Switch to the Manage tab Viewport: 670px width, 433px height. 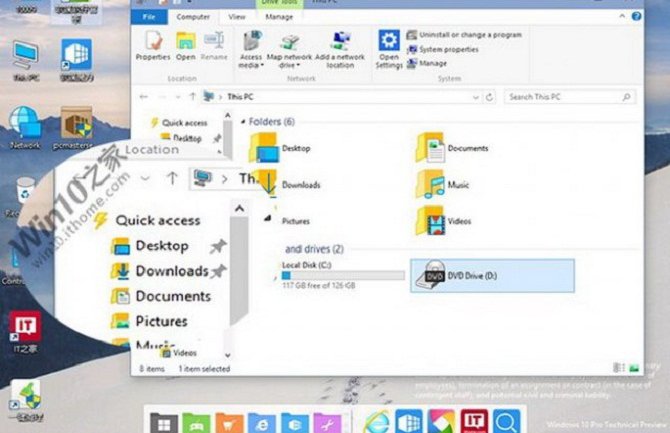point(279,17)
